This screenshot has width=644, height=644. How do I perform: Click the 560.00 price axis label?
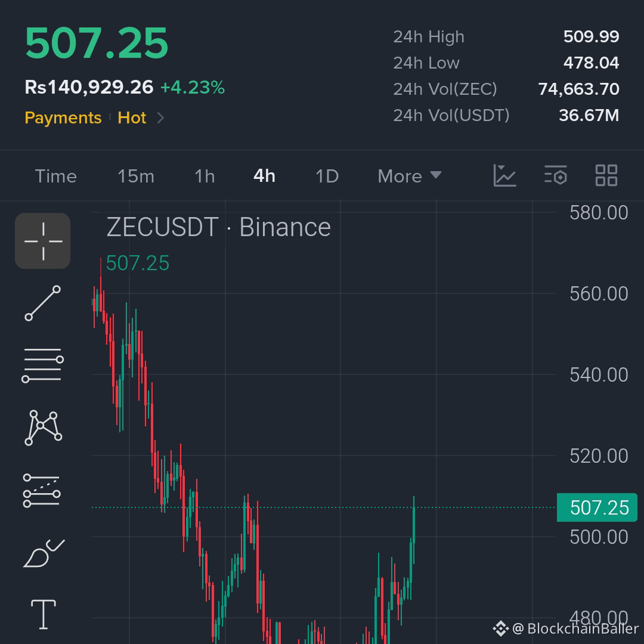(599, 293)
